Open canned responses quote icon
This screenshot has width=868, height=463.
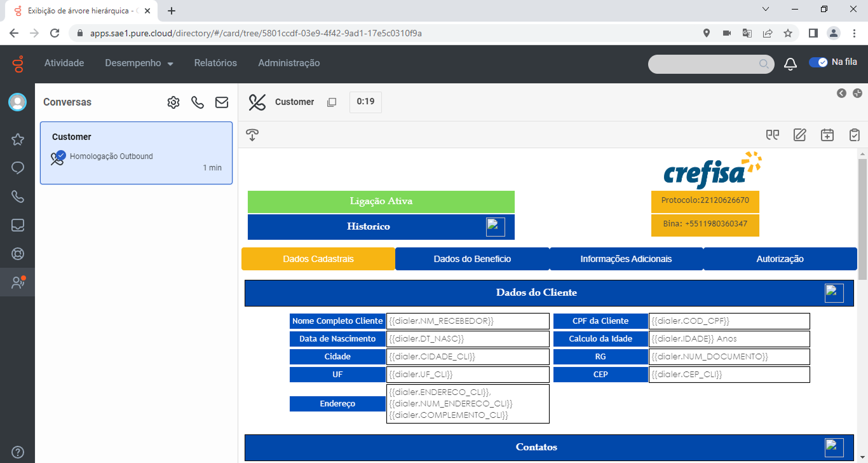coord(773,135)
